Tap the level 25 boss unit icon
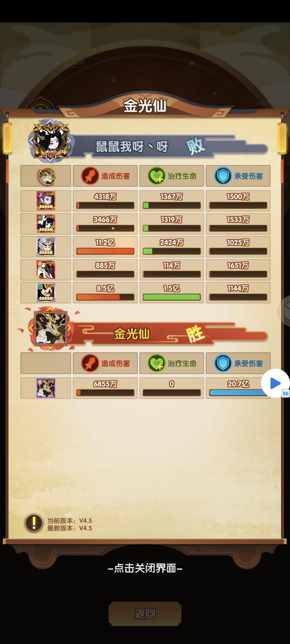The height and width of the screenshot is (644, 290). click(x=46, y=388)
